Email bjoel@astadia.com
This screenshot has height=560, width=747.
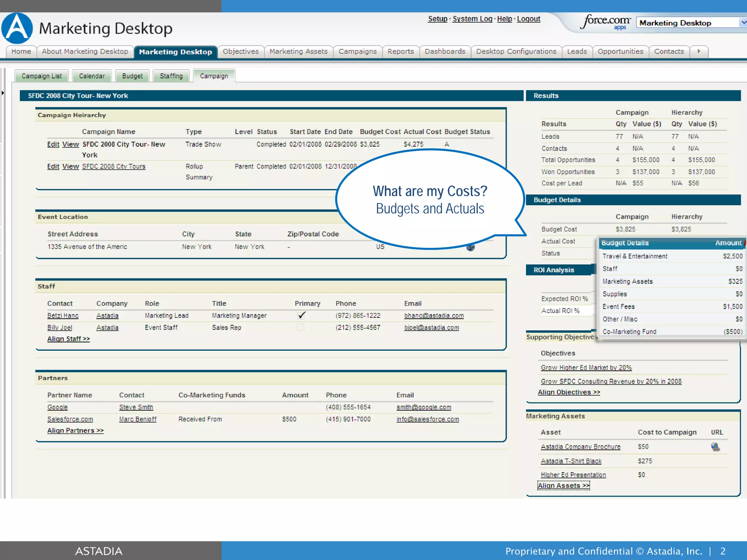[x=431, y=328]
